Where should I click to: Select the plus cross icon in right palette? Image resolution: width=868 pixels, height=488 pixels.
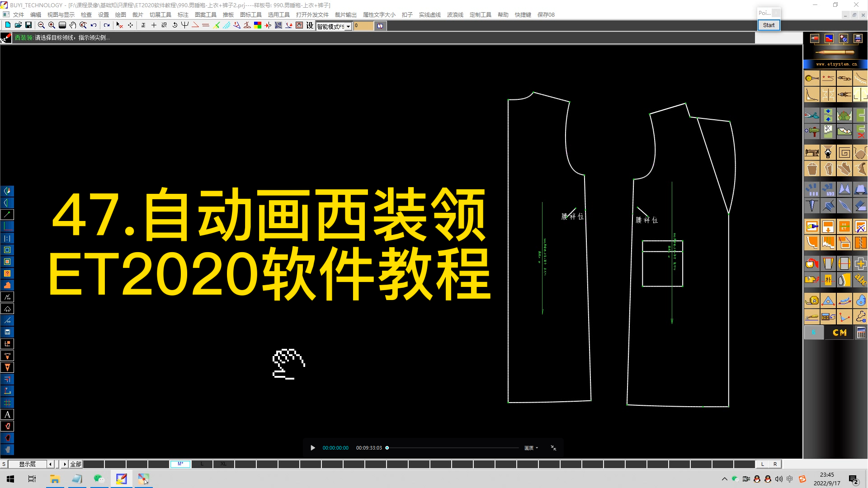click(x=860, y=263)
